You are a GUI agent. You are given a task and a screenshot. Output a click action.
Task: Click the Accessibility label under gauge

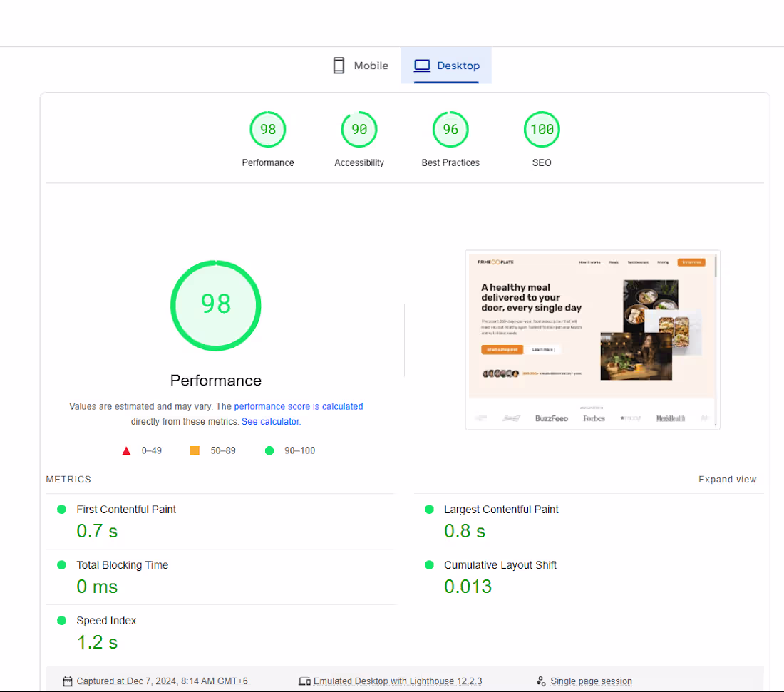pyautogui.click(x=359, y=163)
